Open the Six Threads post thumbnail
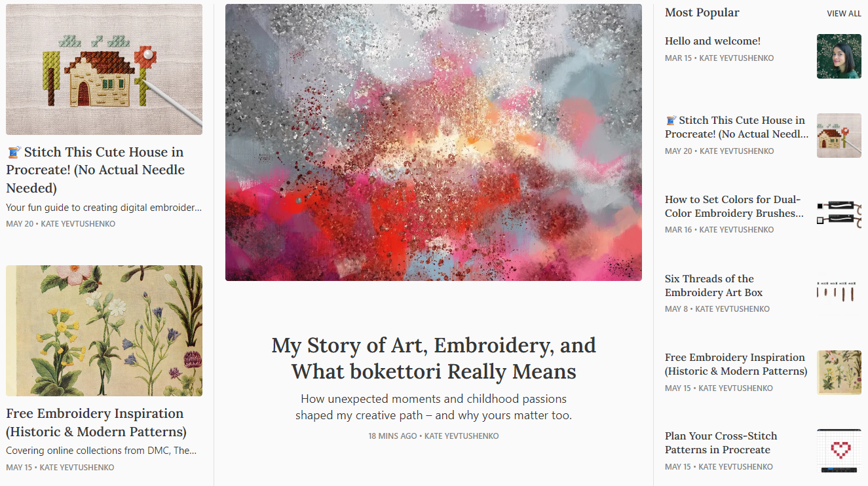The image size is (868, 486). (839, 293)
